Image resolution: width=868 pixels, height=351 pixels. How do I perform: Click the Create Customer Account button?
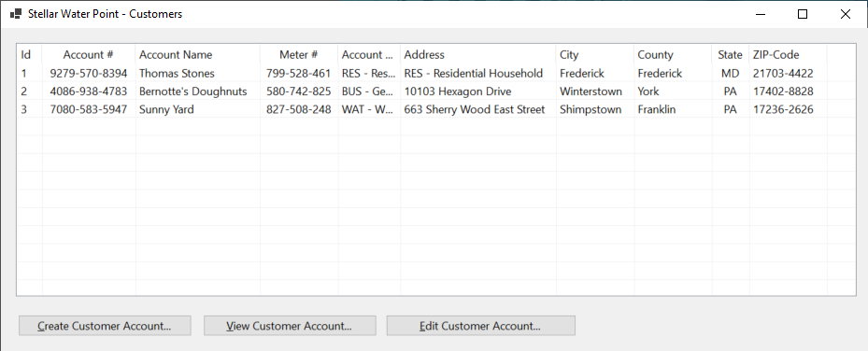(105, 326)
